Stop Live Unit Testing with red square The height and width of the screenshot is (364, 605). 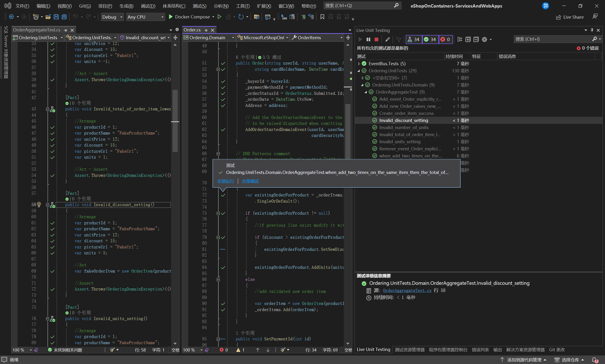pyautogui.click(x=376, y=39)
